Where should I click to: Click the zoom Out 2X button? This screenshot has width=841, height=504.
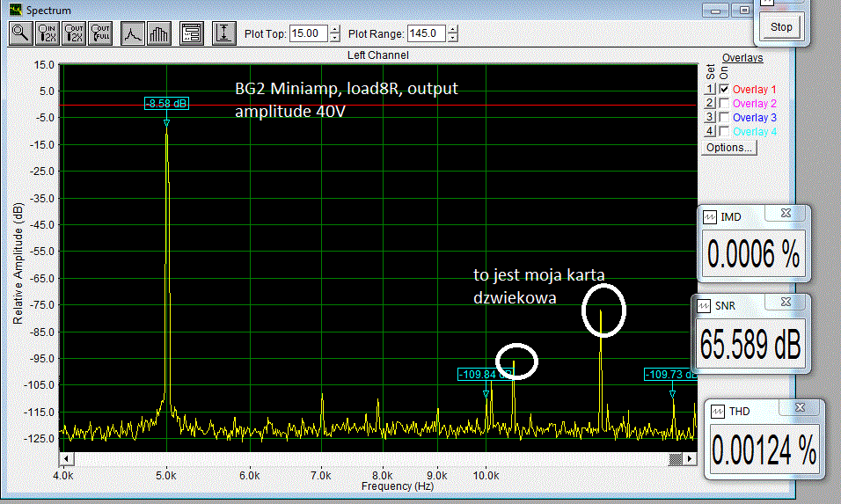click(74, 33)
